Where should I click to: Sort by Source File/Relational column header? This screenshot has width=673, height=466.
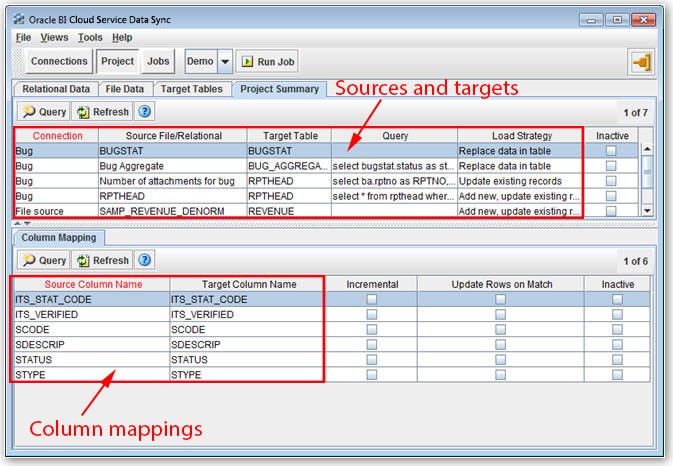(173, 136)
